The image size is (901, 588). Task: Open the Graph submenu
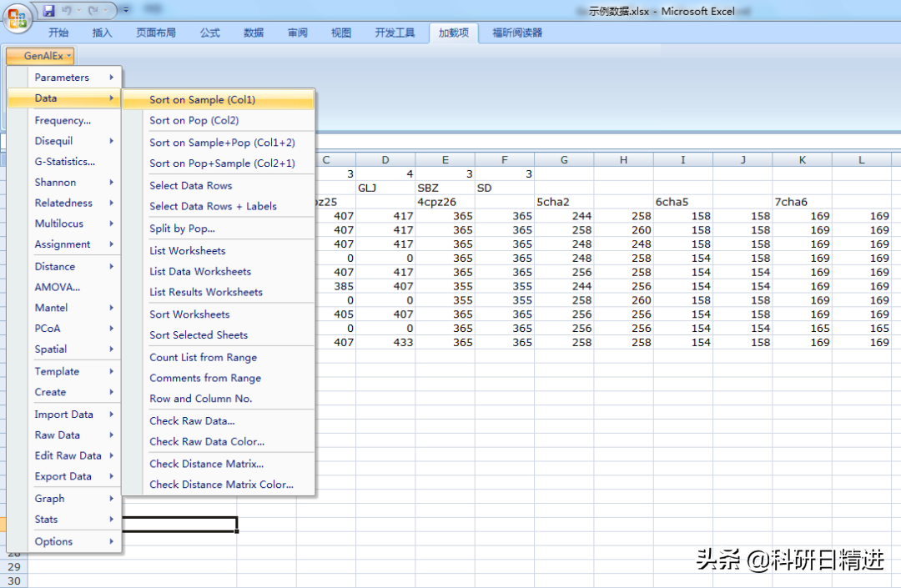(64, 499)
